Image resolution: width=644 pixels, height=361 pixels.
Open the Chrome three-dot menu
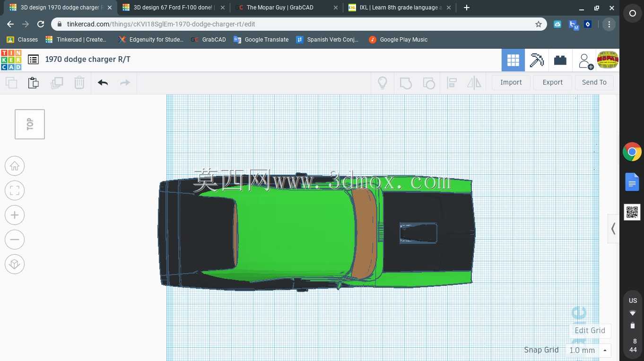(x=609, y=24)
